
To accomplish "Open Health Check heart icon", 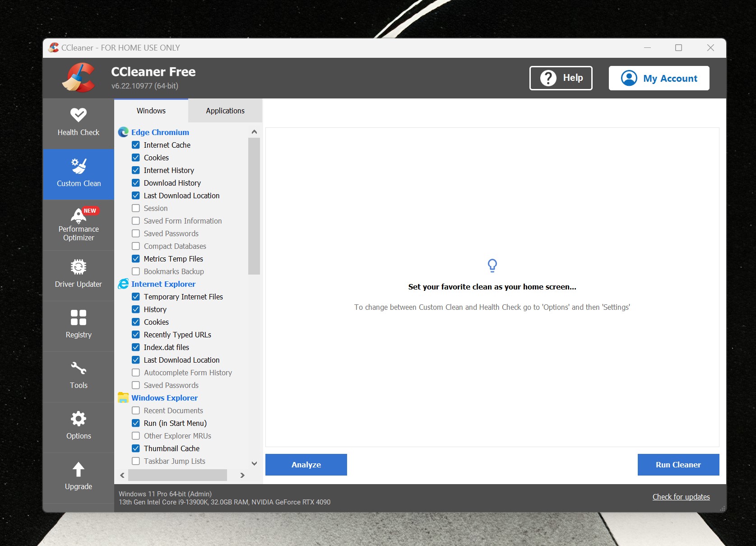I will (79, 115).
